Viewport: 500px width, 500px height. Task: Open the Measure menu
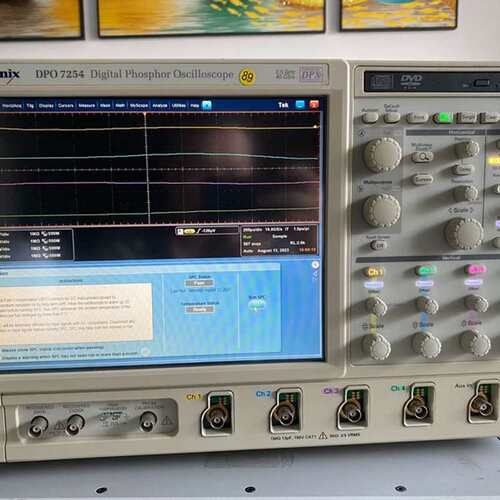(87, 106)
